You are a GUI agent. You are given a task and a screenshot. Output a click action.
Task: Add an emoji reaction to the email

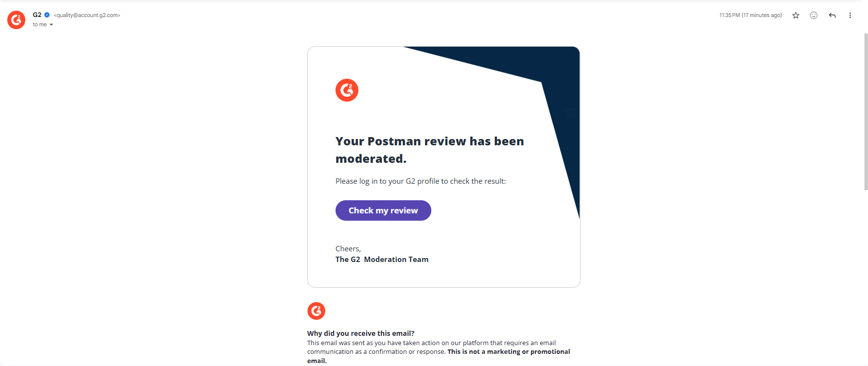tap(814, 16)
